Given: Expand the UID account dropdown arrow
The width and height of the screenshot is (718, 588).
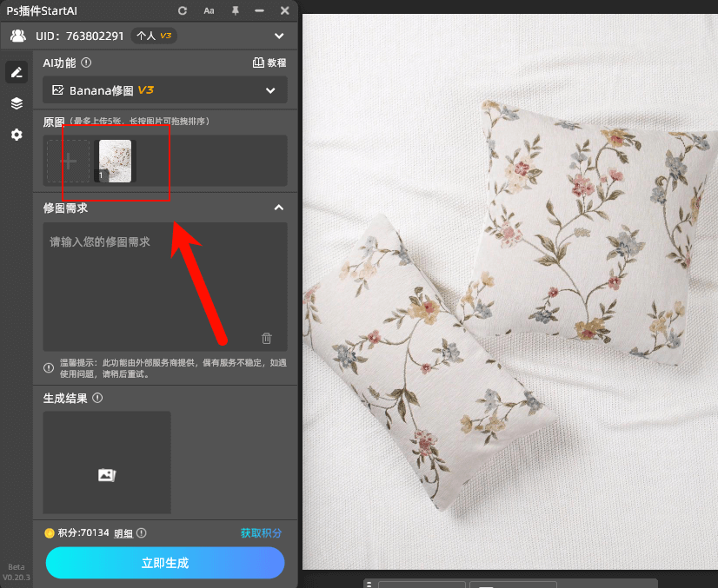Looking at the screenshot, I should 279,36.
